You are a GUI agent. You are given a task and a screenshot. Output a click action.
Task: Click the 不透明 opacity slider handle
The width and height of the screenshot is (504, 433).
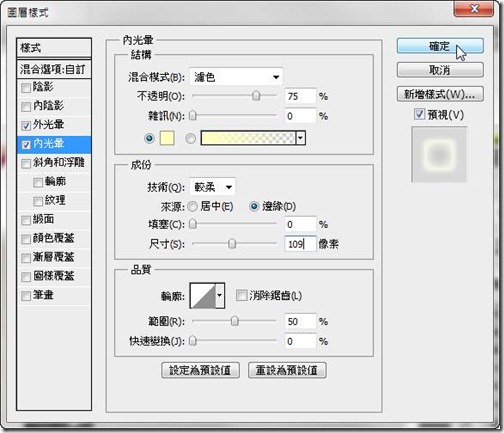(x=256, y=96)
